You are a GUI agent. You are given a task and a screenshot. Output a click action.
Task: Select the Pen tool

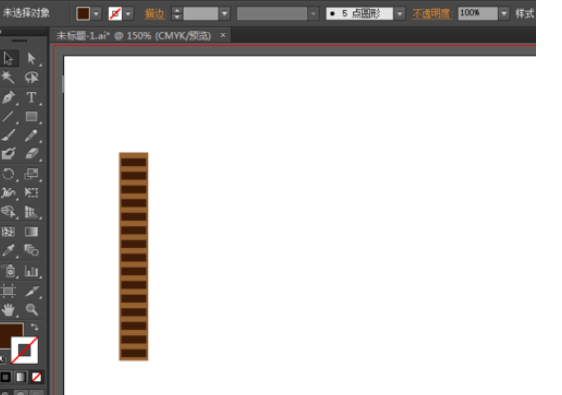point(8,97)
